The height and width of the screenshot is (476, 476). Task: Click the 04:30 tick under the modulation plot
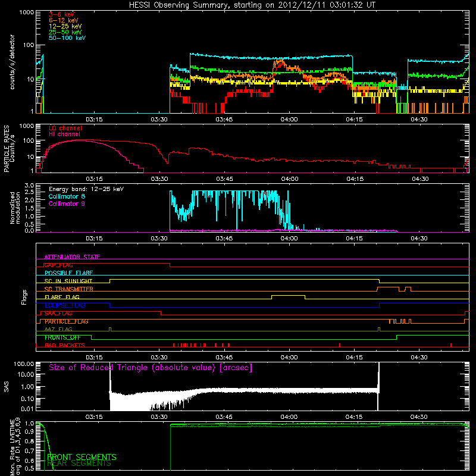419,239
